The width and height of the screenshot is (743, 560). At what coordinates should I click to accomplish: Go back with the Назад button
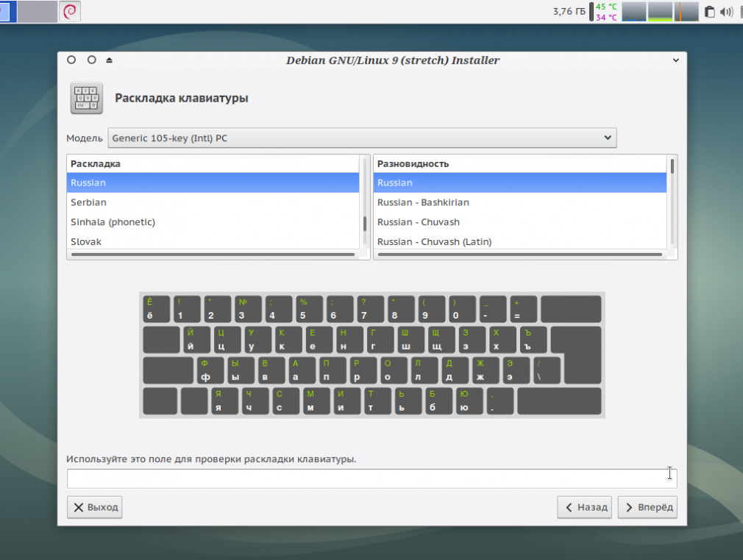(x=585, y=507)
